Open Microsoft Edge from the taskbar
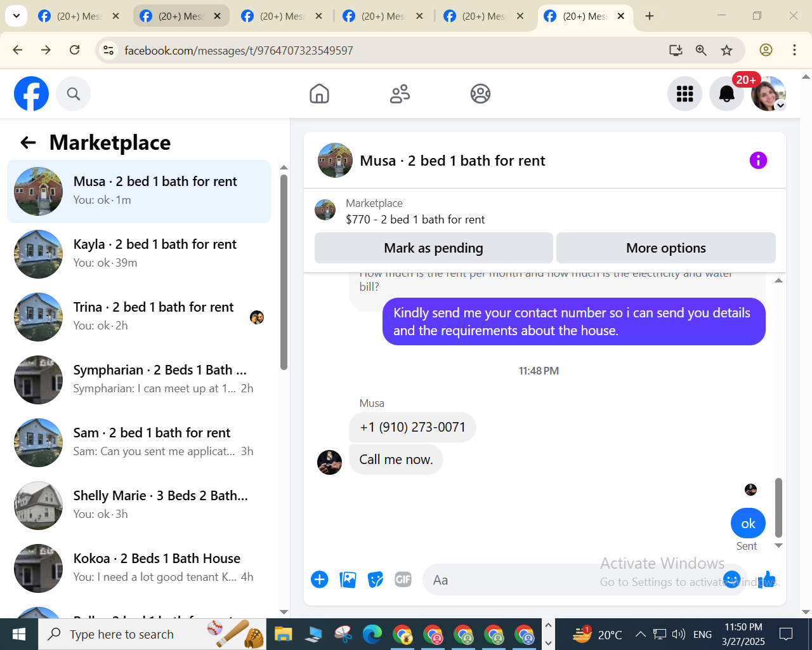The height and width of the screenshot is (650, 812). (372, 634)
